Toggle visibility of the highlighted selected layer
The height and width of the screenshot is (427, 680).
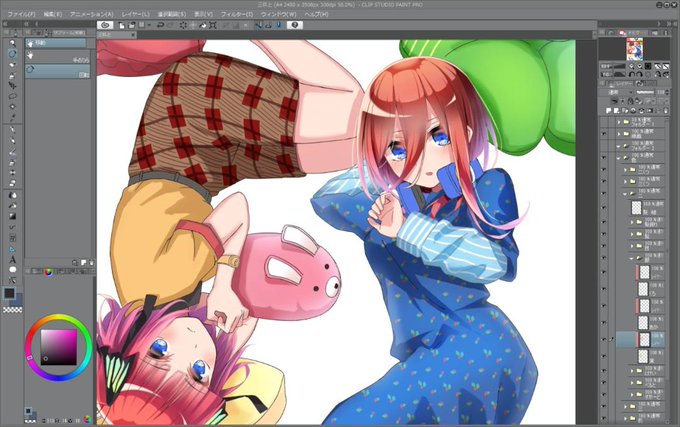[604, 339]
